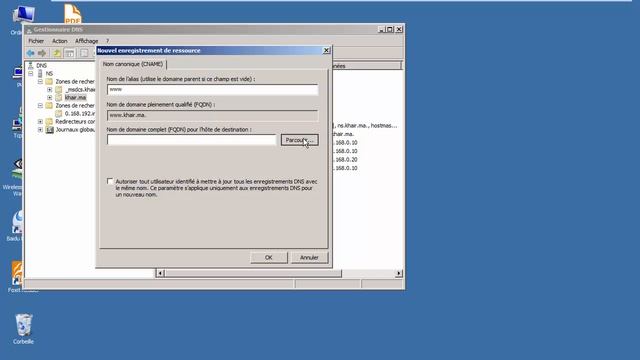Open the ? help menu

pyautogui.click(x=107, y=41)
